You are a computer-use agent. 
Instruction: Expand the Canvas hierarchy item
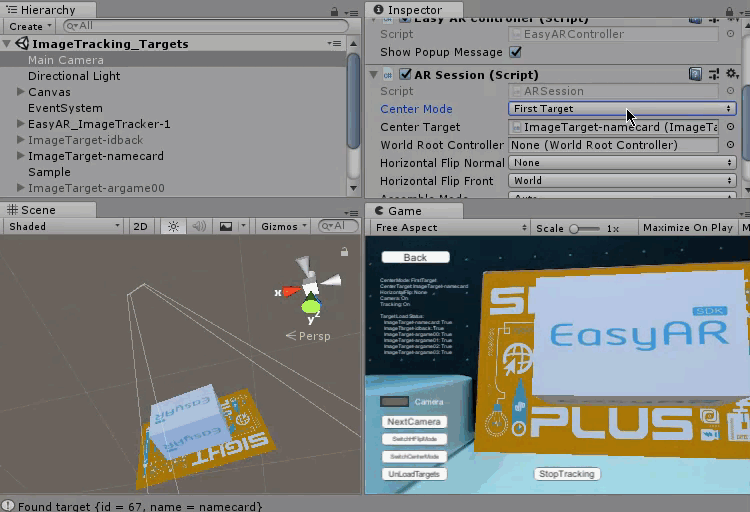(20, 91)
